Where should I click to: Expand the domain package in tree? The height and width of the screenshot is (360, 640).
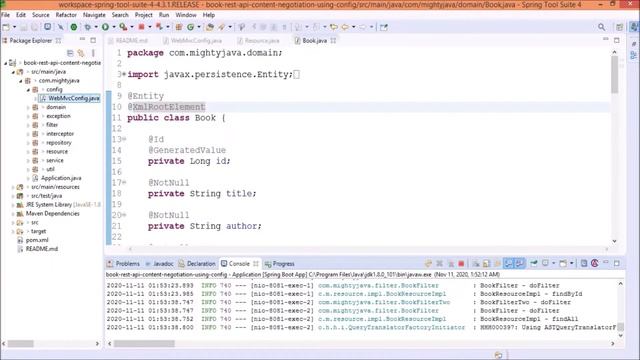pyautogui.click(x=28, y=107)
